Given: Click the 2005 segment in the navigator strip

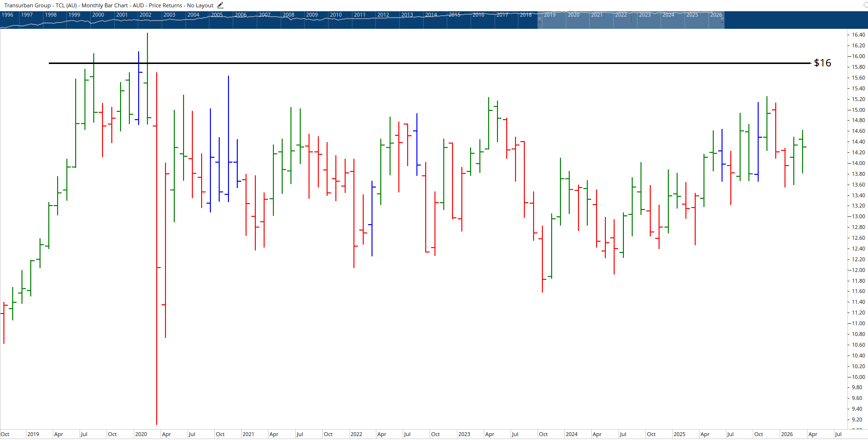Looking at the screenshot, I should pyautogui.click(x=217, y=15).
